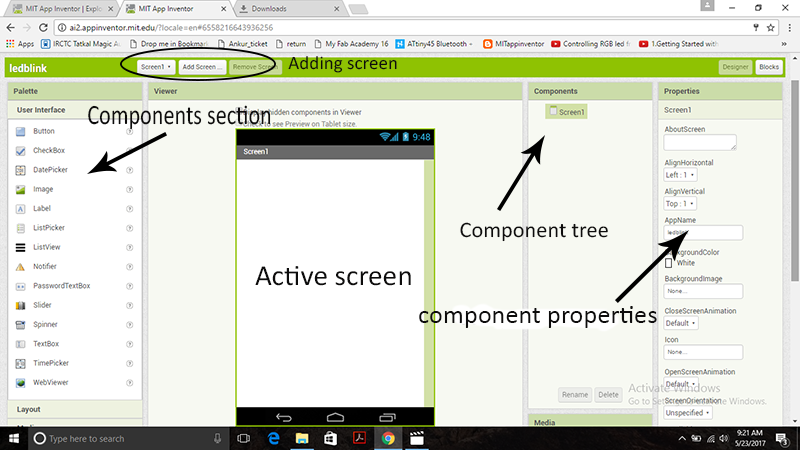Open File Explorer from the taskbar
800x450 pixels.
coord(302,438)
